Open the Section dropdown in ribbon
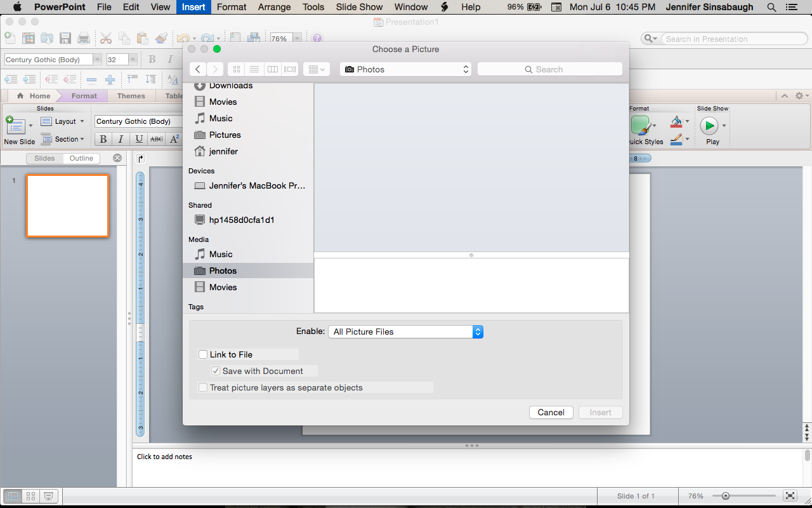Viewport: 812px width, 508px height. click(62, 139)
